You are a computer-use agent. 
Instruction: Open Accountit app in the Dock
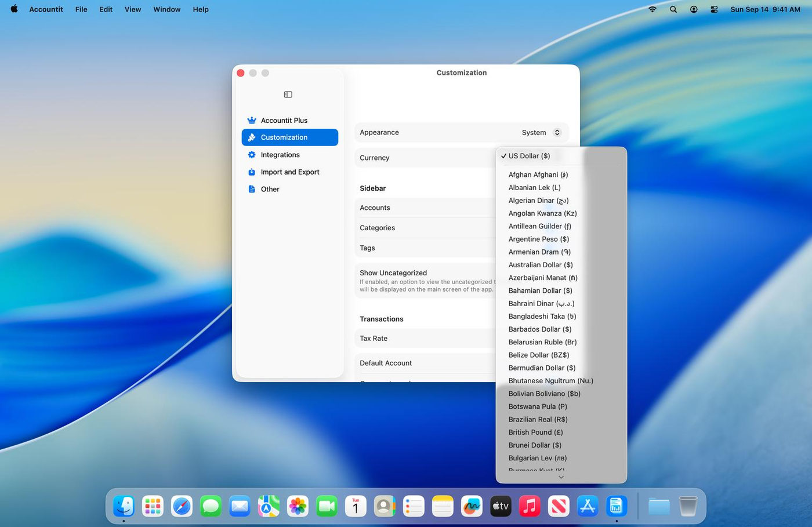click(616, 506)
